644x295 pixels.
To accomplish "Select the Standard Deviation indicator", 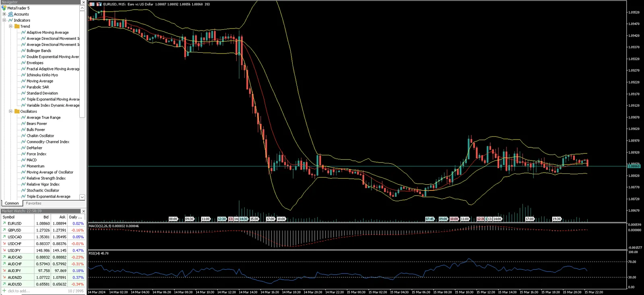I will point(42,93).
